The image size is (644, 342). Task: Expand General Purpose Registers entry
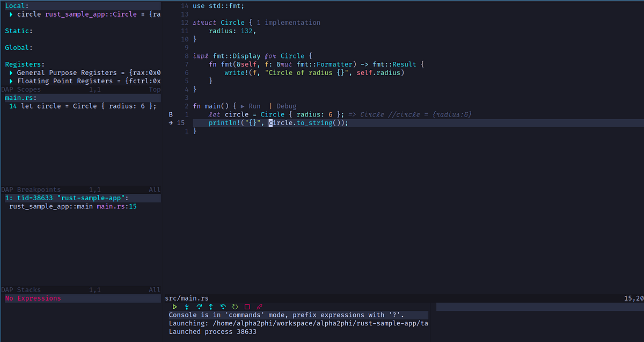[11, 72]
